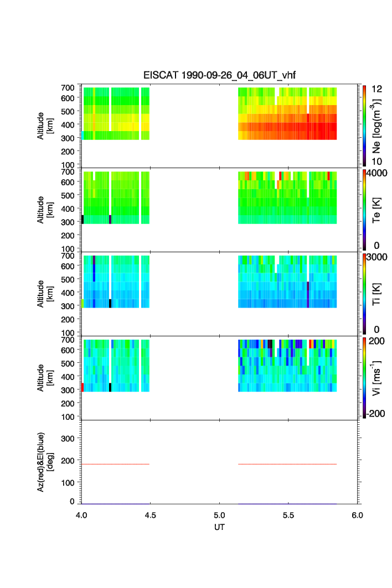This screenshot has height=588, width=392.
Task: Select the Ti [K] color bar label
Action: [x=376, y=294]
